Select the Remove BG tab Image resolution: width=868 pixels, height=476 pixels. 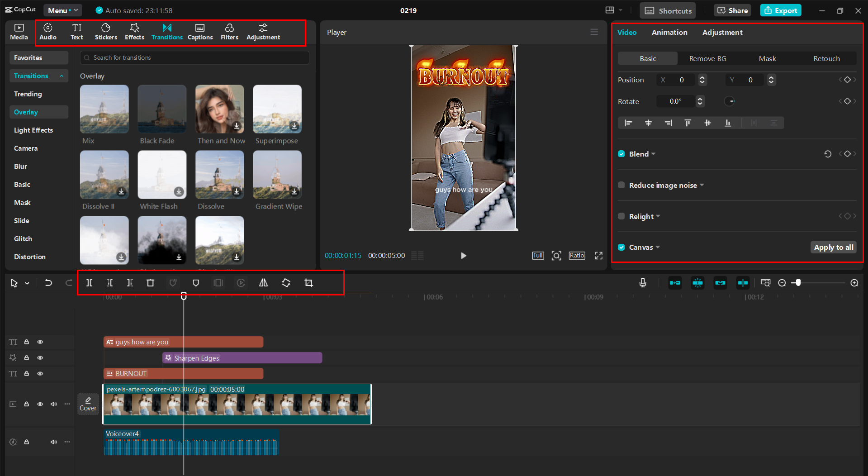707,58
